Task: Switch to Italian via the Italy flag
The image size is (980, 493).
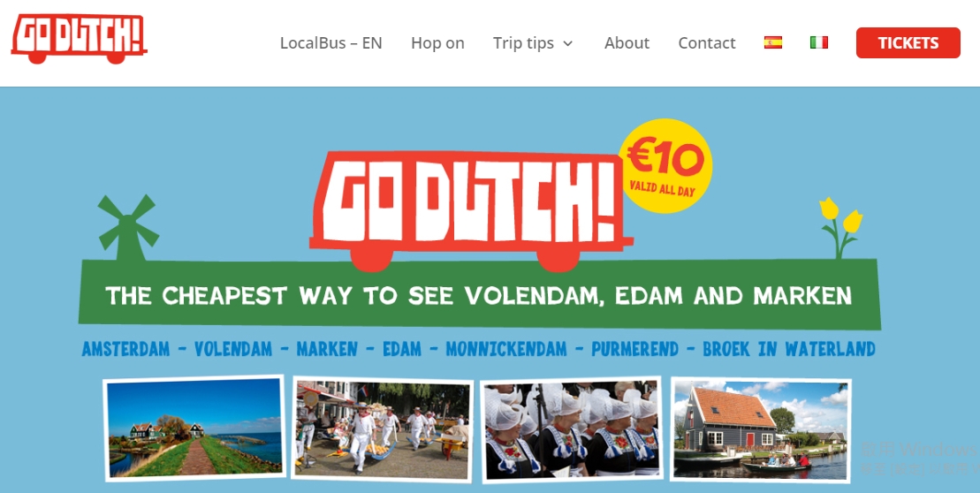Action: [819, 42]
